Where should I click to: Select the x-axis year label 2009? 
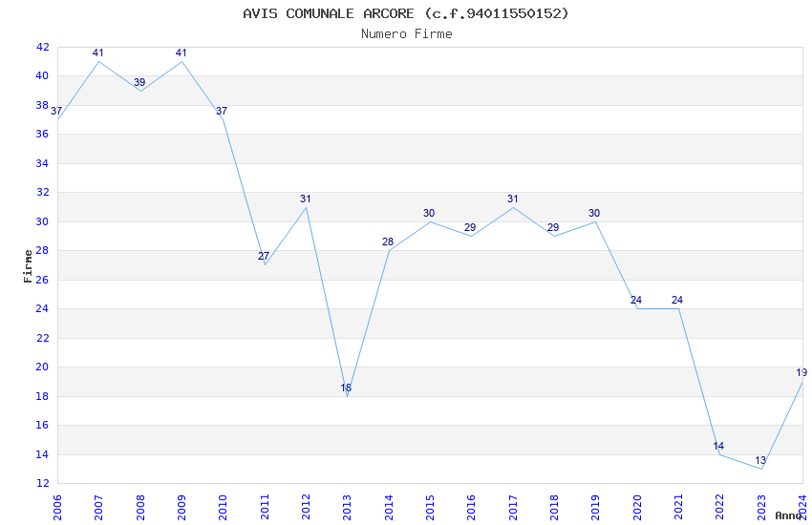[x=182, y=508]
